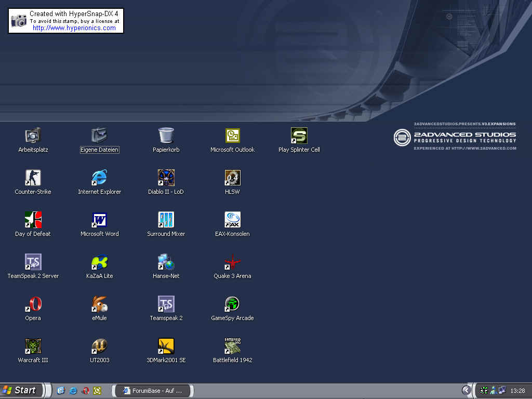Switch to the ForumBase taskbar window
The height and width of the screenshot is (399, 532).
[x=153, y=391]
